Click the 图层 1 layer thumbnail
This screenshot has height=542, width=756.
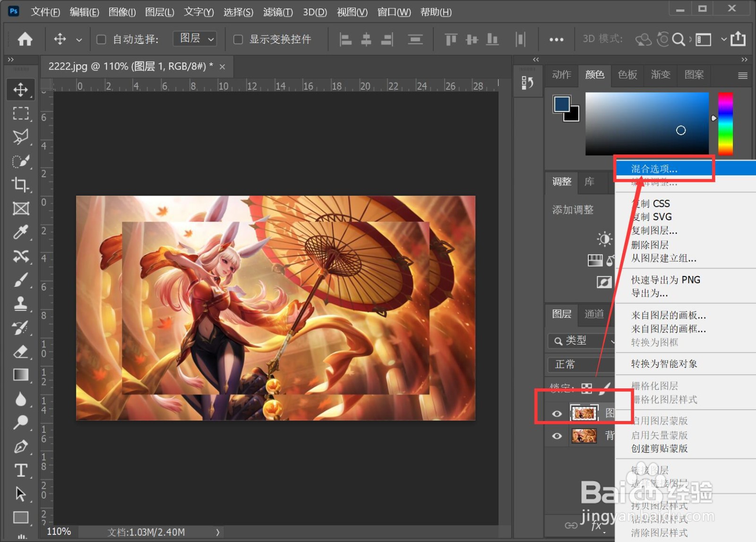click(584, 413)
